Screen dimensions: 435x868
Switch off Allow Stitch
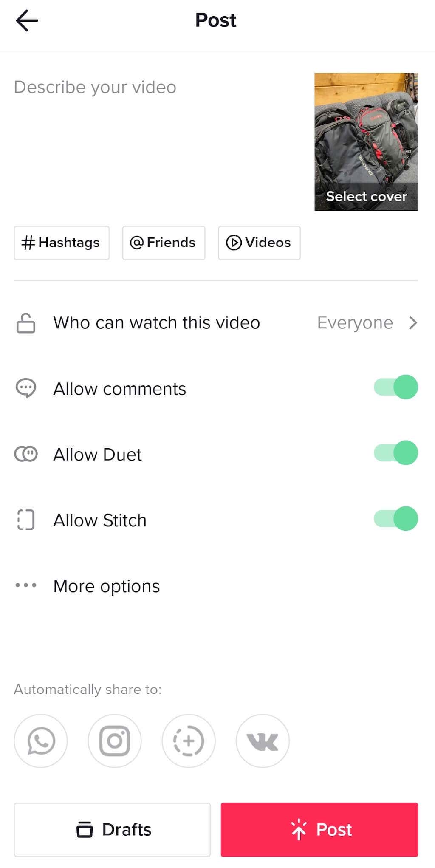[x=395, y=519]
